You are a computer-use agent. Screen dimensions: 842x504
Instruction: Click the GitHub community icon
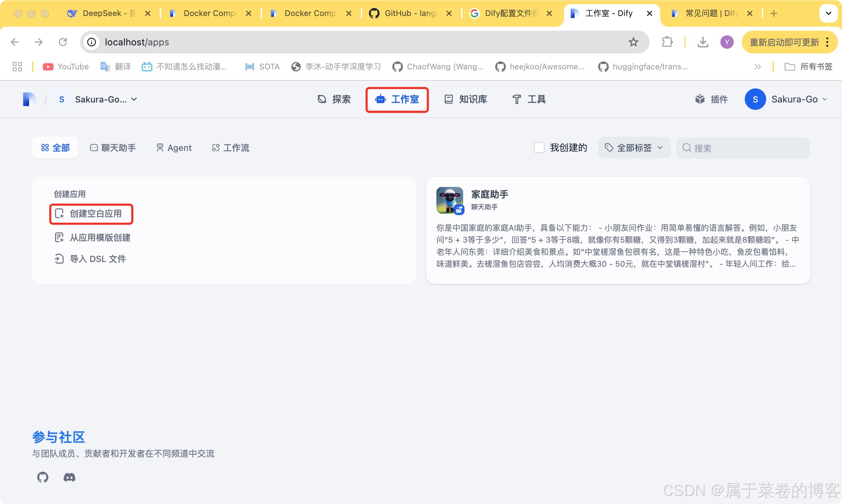pyautogui.click(x=42, y=477)
